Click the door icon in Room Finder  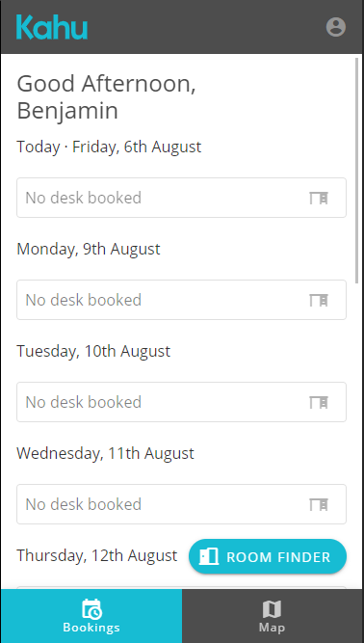[x=209, y=556]
